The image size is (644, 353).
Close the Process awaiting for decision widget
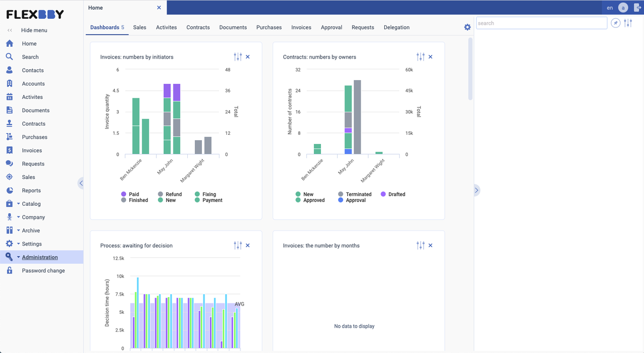pos(248,246)
